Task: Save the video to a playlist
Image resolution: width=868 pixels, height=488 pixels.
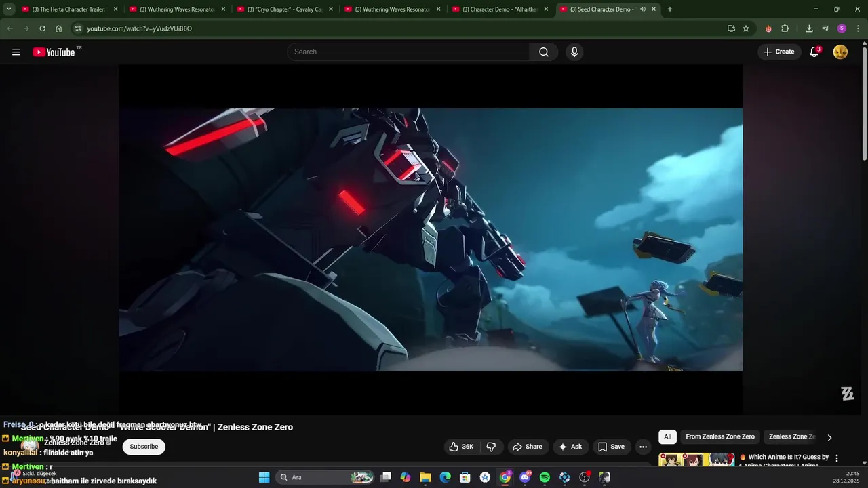Action: (611, 447)
